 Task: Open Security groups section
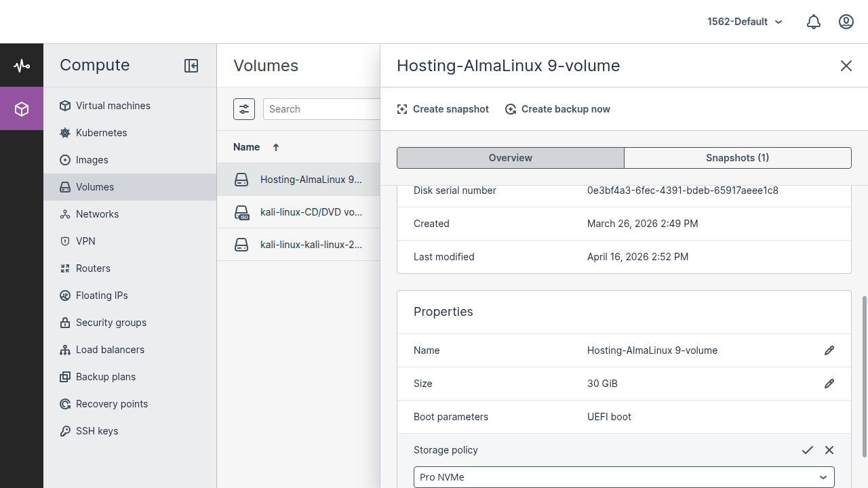[130, 323]
